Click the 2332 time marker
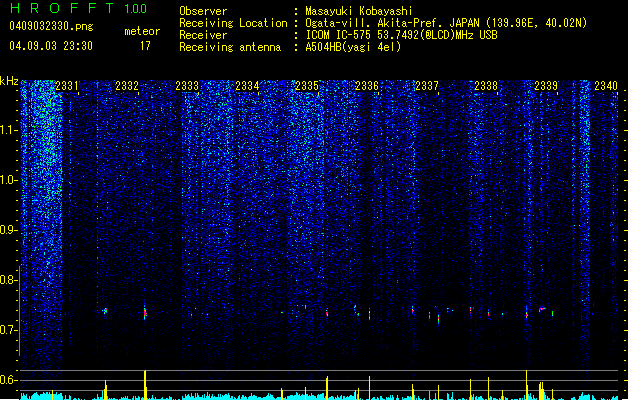 127,86
